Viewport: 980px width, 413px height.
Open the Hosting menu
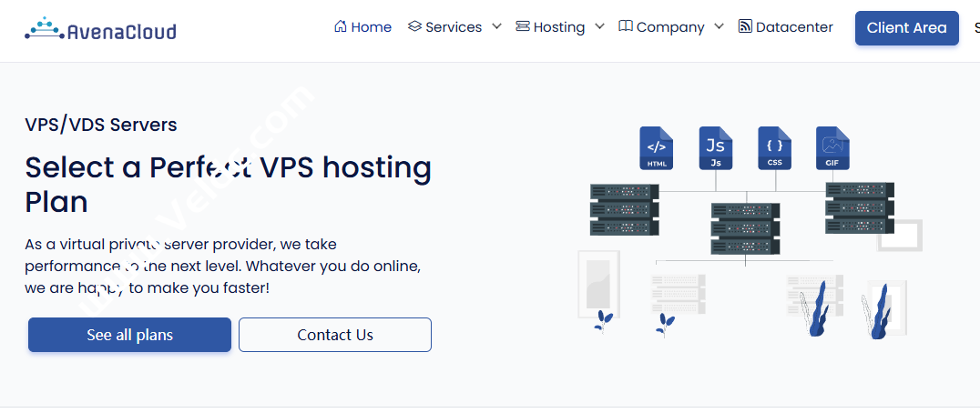559,27
